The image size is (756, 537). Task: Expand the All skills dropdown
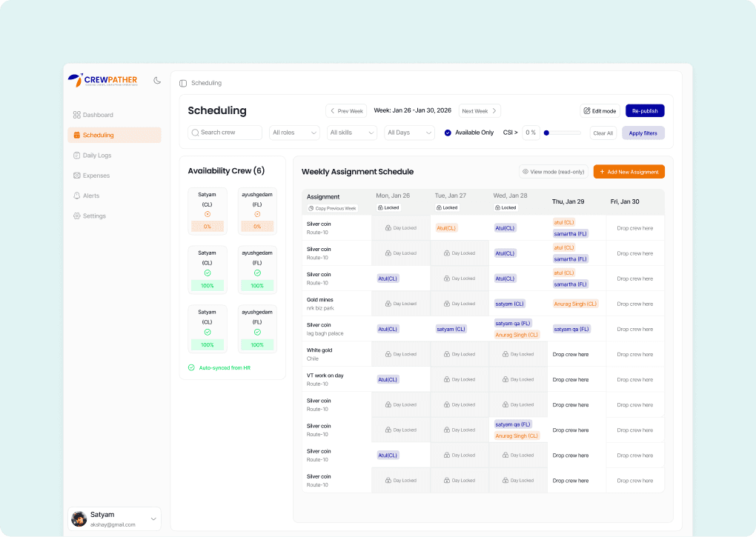(x=351, y=133)
